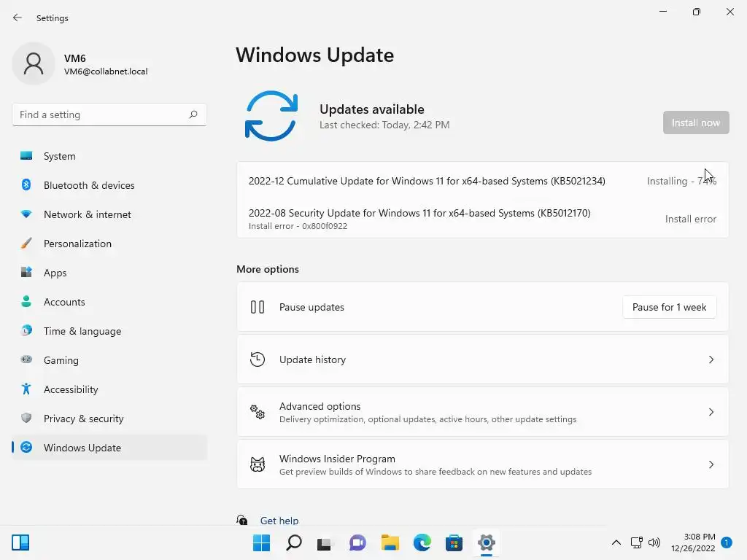The image size is (747, 560).
Task: Click the search magnifier in Find a setting
Action: (193, 114)
